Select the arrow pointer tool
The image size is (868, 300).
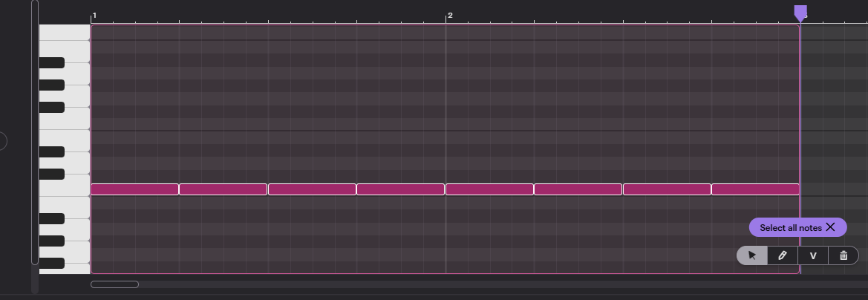click(752, 255)
